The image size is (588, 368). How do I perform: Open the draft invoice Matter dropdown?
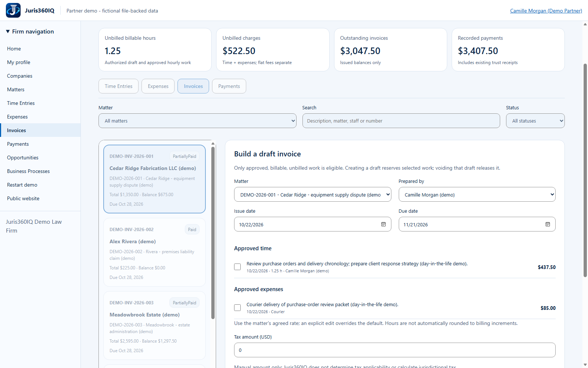(313, 195)
